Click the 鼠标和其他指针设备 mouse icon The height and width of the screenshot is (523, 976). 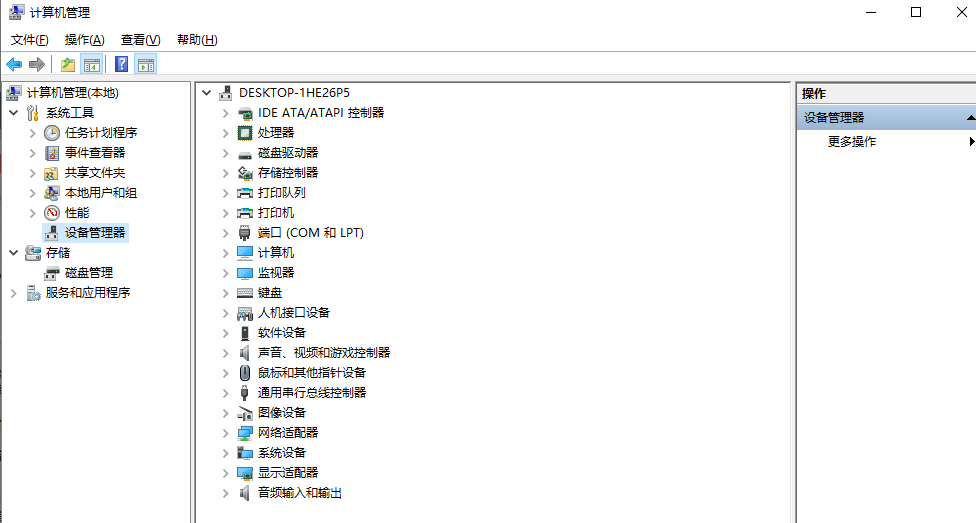[245, 373]
